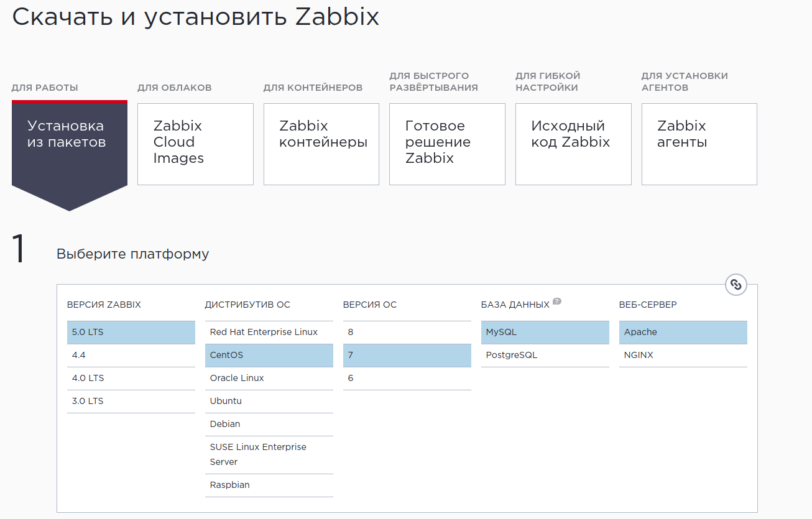The image size is (812, 519).
Task: Select Zabbix version 5.0 LTS
Action: point(131,333)
